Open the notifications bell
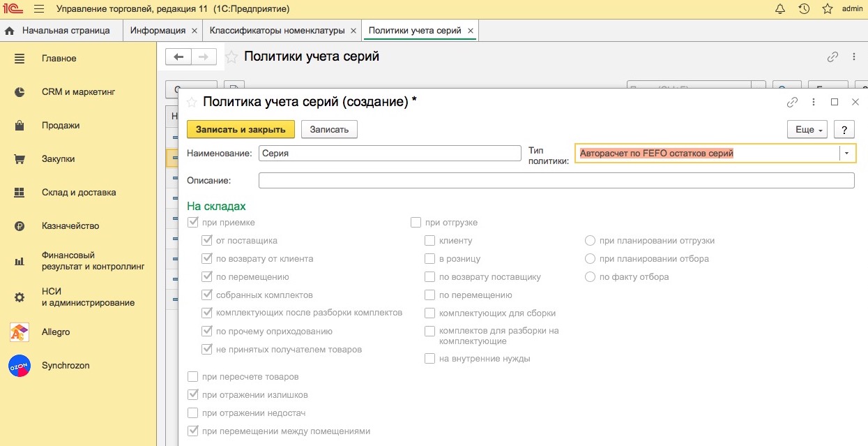The image size is (868, 446). click(780, 9)
